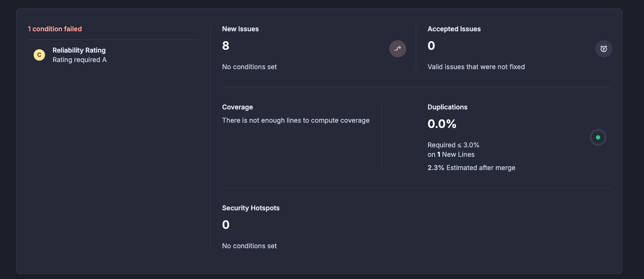
Task: Click the Coverage heading
Action: click(238, 107)
